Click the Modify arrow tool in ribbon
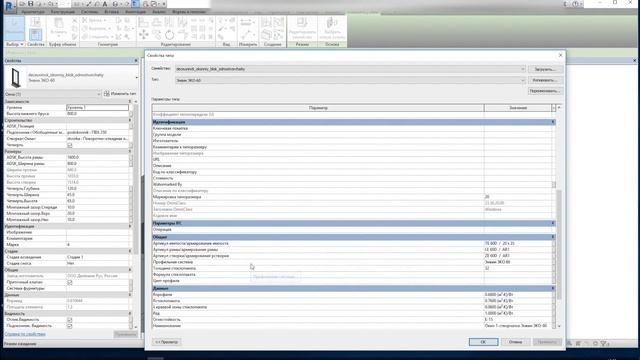The height and width of the screenshot is (360, 640). 14,27
